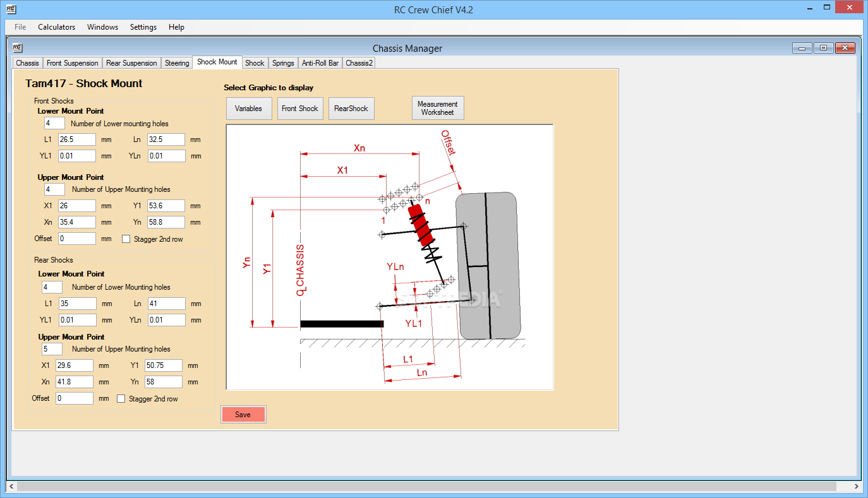868x498 pixels.
Task: Enable Stagger 2nd row for front shocks
Action: [126, 239]
